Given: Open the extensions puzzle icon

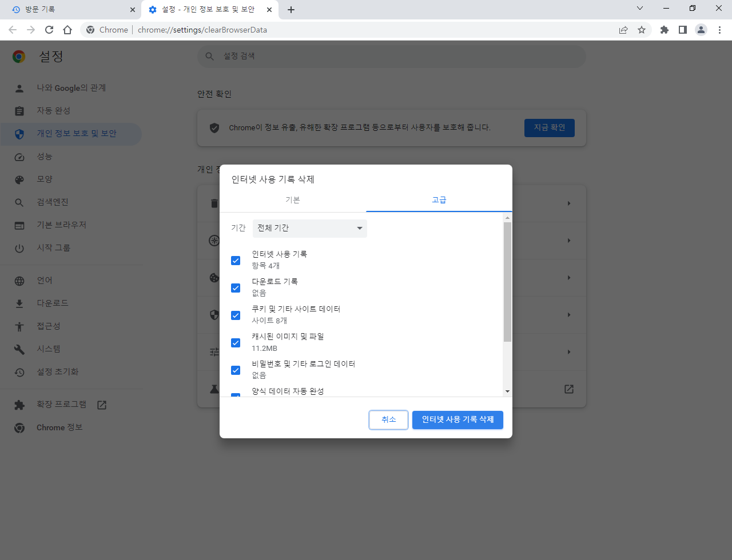Looking at the screenshot, I should click(x=664, y=30).
